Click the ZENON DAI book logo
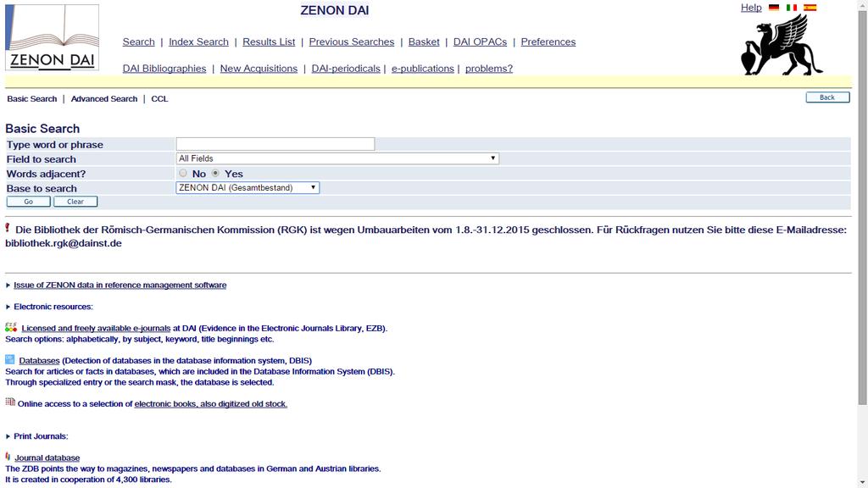The image size is (868, 488). [52, 37]
